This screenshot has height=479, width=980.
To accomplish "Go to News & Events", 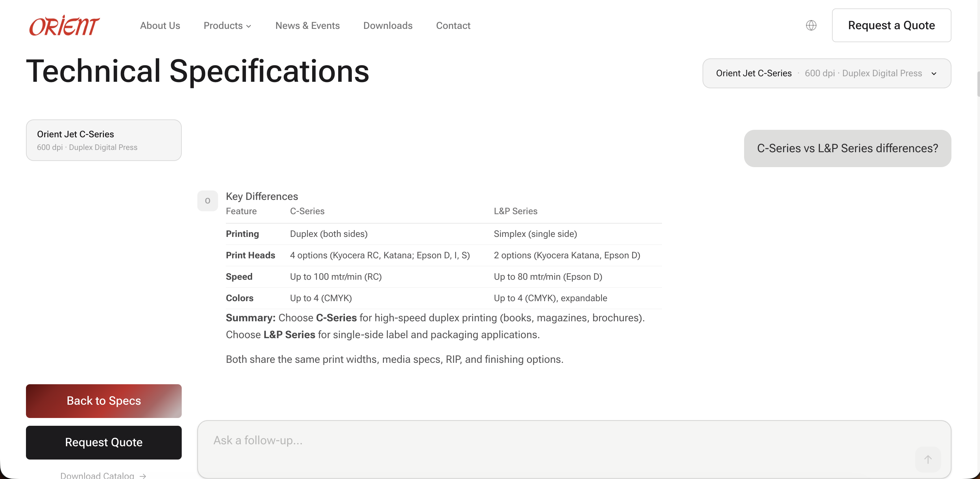I will coord(307,26).
